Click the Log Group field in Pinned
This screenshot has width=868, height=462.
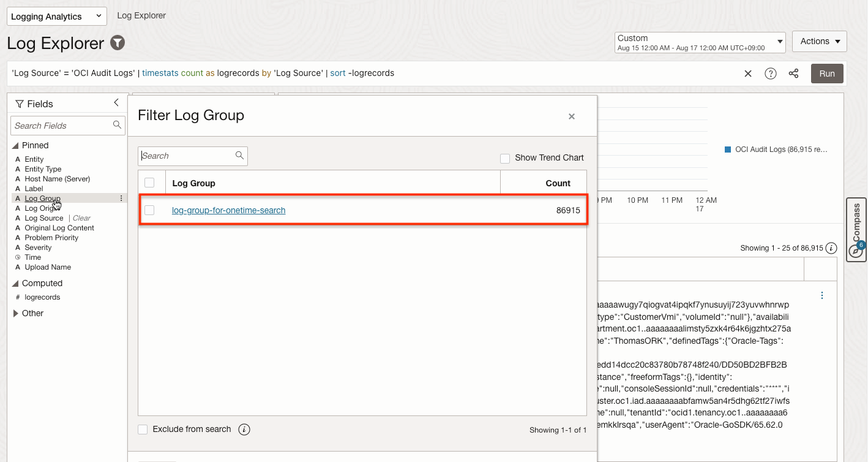43,199
